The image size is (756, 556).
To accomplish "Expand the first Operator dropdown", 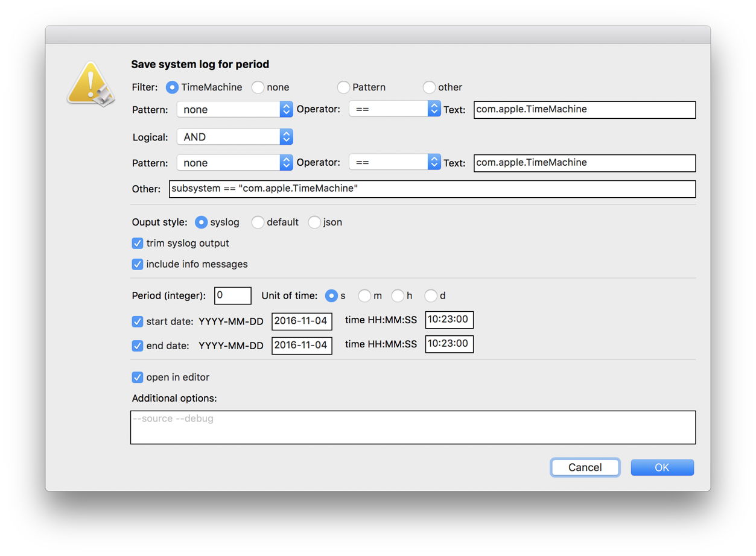I will coord(395,109).
